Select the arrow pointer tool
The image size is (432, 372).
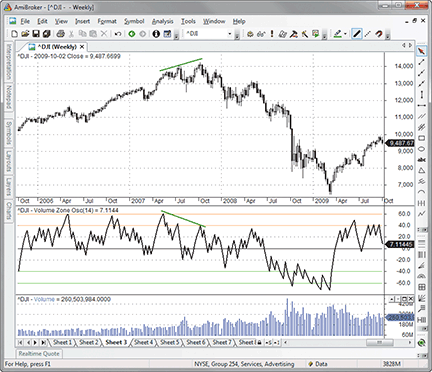pos(422,51)
